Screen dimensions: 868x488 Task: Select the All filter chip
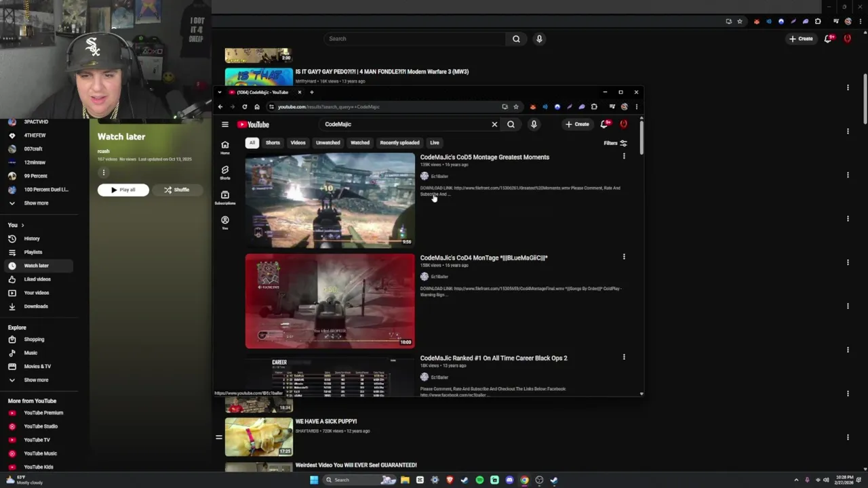coord(252,143)
